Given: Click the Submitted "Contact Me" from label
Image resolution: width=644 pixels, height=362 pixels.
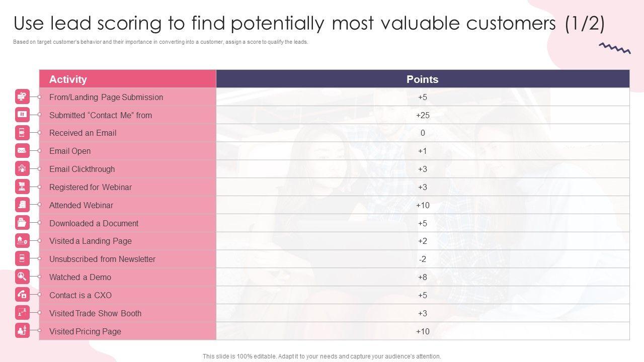Looking at the screenshot, I should pyautogui.click(x=100, y=115).
